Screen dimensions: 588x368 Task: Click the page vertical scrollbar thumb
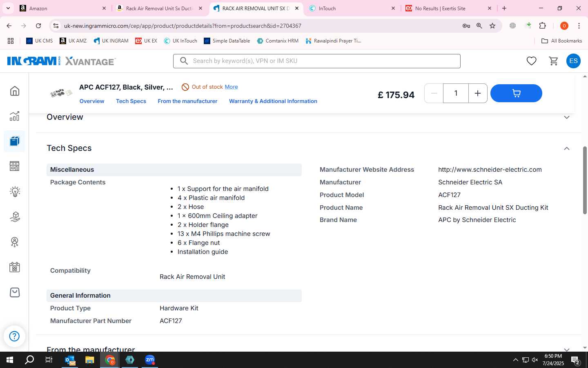tap(585, 180)
